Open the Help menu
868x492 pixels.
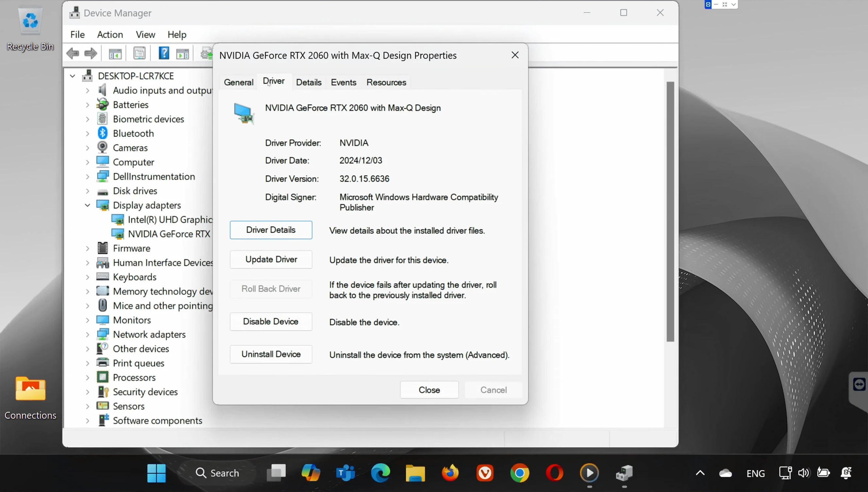[x=177, y=34]
